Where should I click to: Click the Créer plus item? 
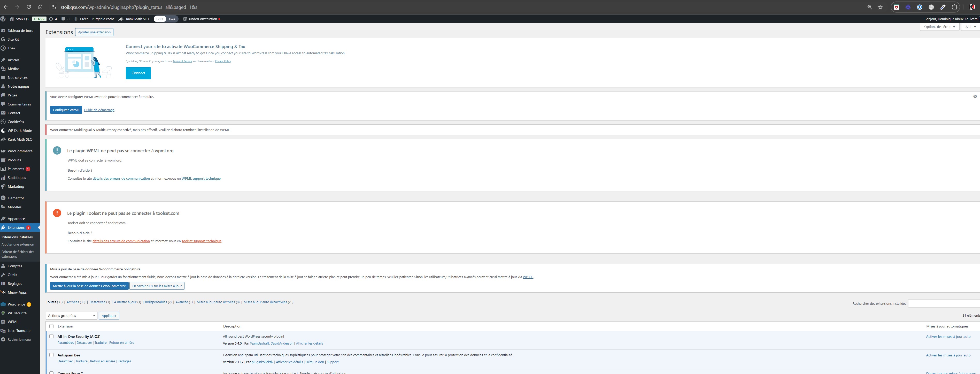coord(81,19)
